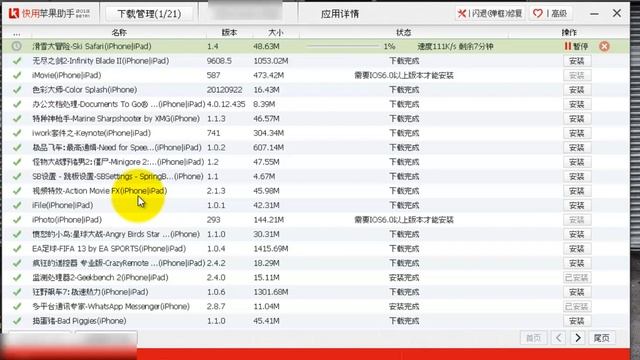640x360 pixels.
Task: Click green checkmark for iMovie row
Action: (x=17, y=75)
